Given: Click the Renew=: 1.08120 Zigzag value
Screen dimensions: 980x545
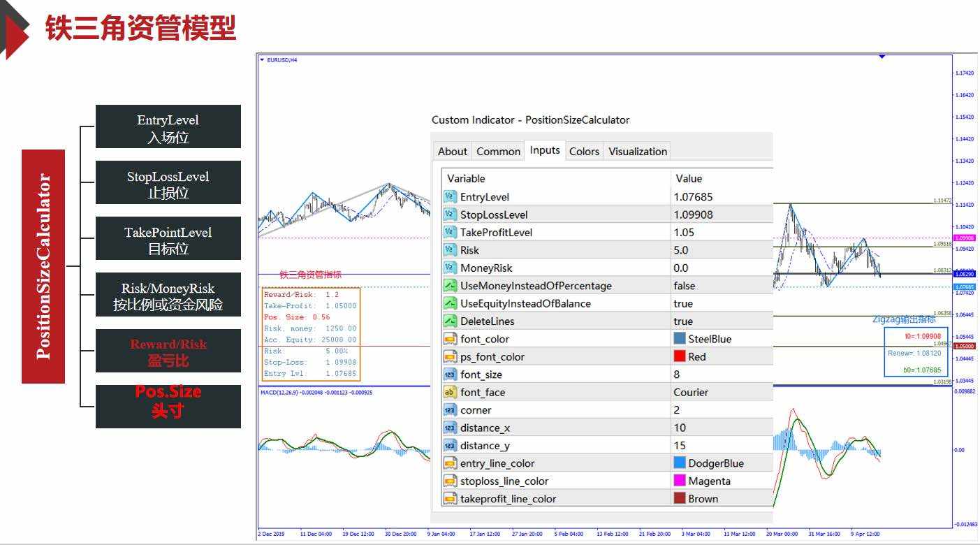Looking at the screenshot, I should (x=914, y=353).
